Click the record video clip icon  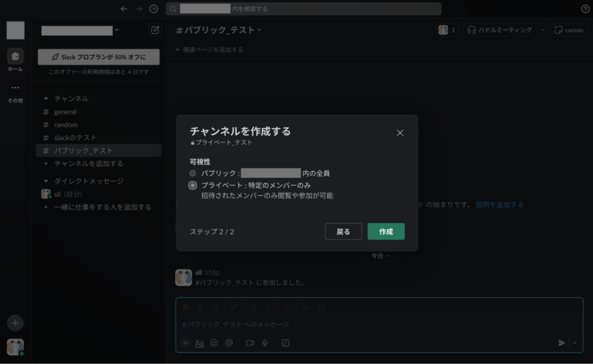pos(250,343)
